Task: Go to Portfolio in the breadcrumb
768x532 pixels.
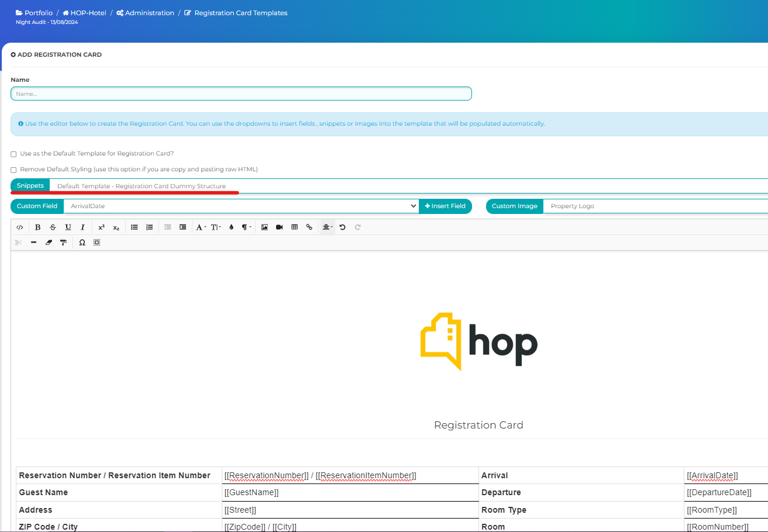Action: point(34,13)
